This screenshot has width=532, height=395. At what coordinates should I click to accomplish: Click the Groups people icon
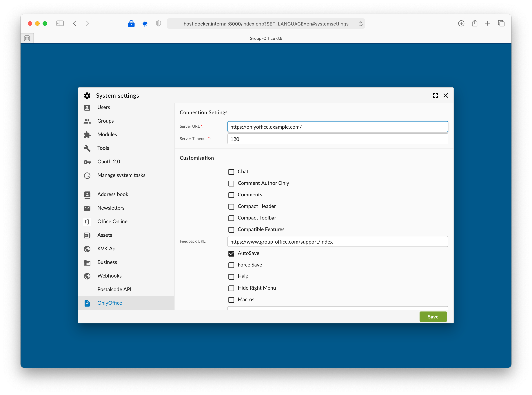point(87,121)
